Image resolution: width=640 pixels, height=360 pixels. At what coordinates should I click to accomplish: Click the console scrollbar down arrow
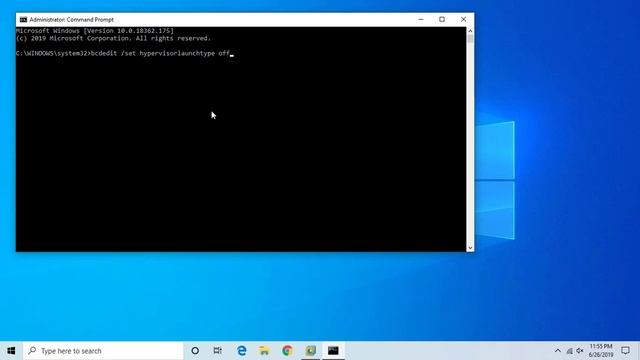click(x=470, y=248)
